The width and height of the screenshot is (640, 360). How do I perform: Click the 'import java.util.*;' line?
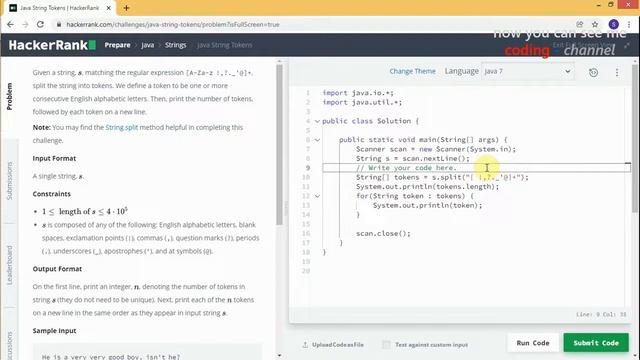tap(362, 102)
